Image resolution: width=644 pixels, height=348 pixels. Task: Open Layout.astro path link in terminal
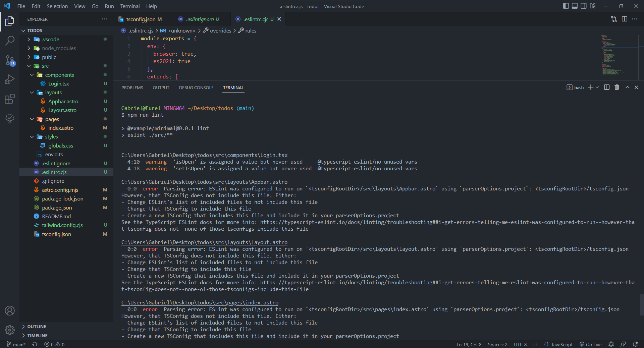tap(204, 242)
